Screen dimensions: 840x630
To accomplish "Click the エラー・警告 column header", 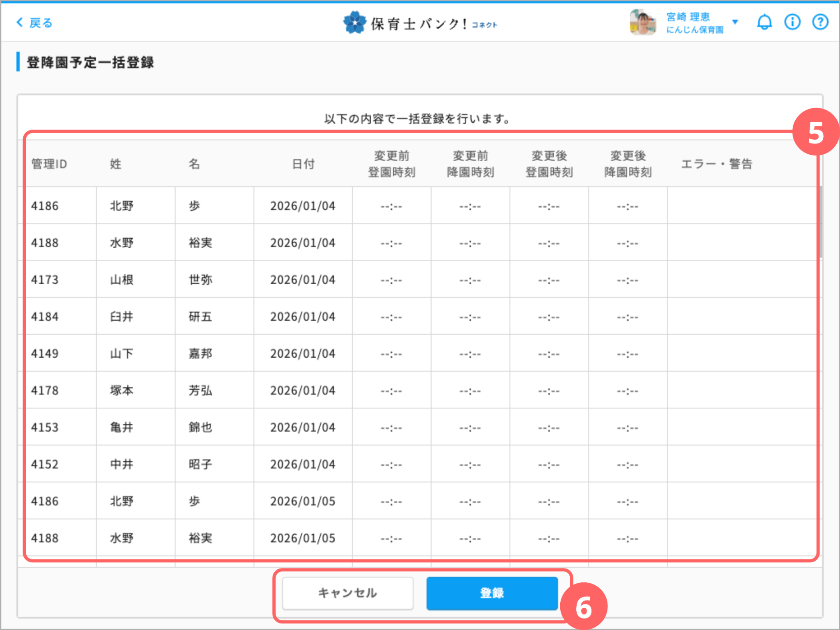I will point(717,164).
